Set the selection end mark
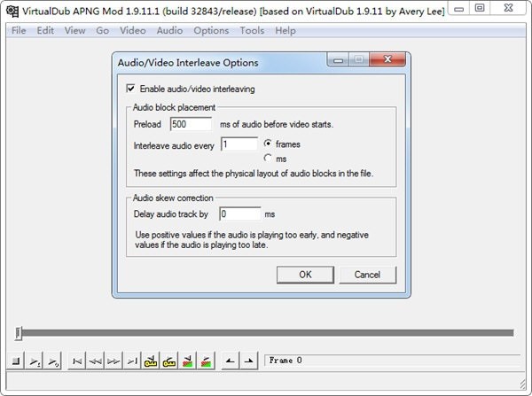 tap(248, 361)
